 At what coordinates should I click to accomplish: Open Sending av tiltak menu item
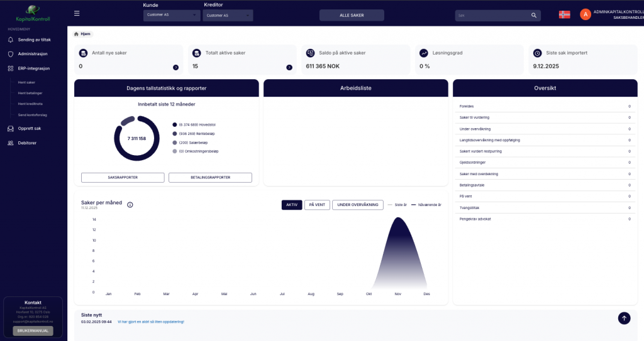click(x=34, y=40)
